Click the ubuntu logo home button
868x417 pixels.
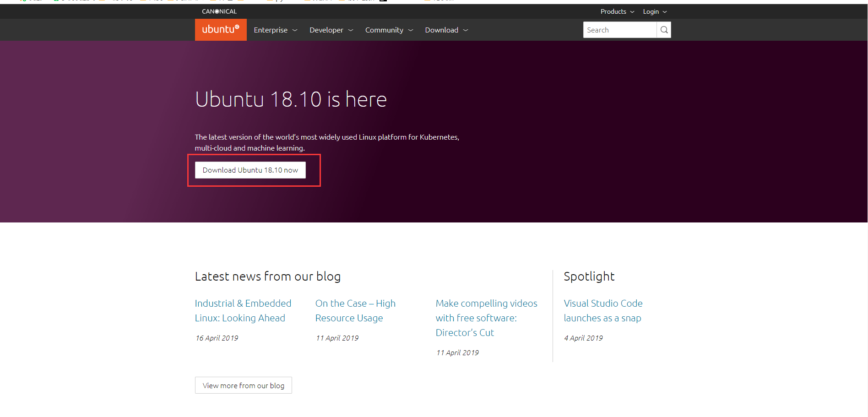coord(221,30)
